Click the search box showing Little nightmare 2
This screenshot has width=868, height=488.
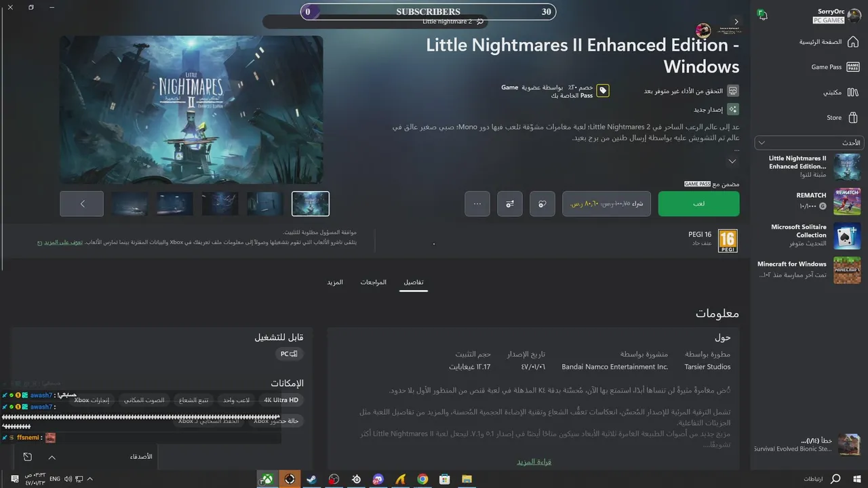[375, 22]
